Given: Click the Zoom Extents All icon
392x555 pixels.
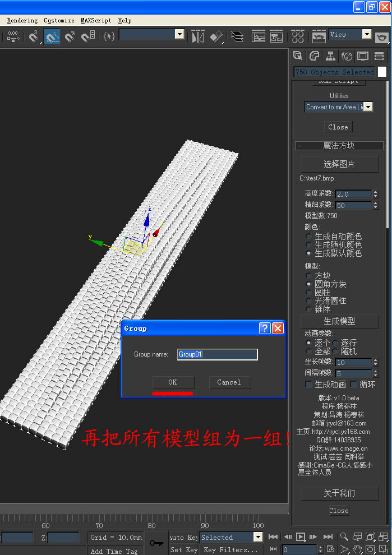Looking at the screenshot, I should click(383, 536).
